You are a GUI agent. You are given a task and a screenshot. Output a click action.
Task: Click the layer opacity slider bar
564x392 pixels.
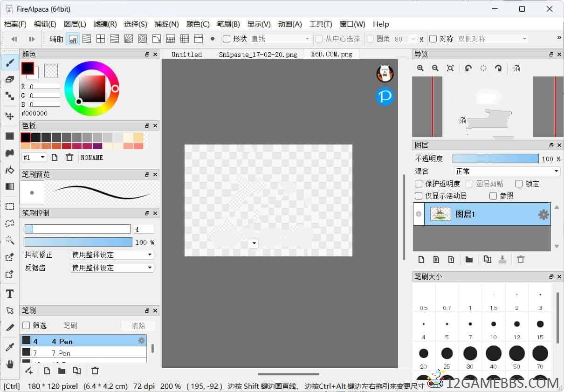pyautogui.click(x=495, y=158)
